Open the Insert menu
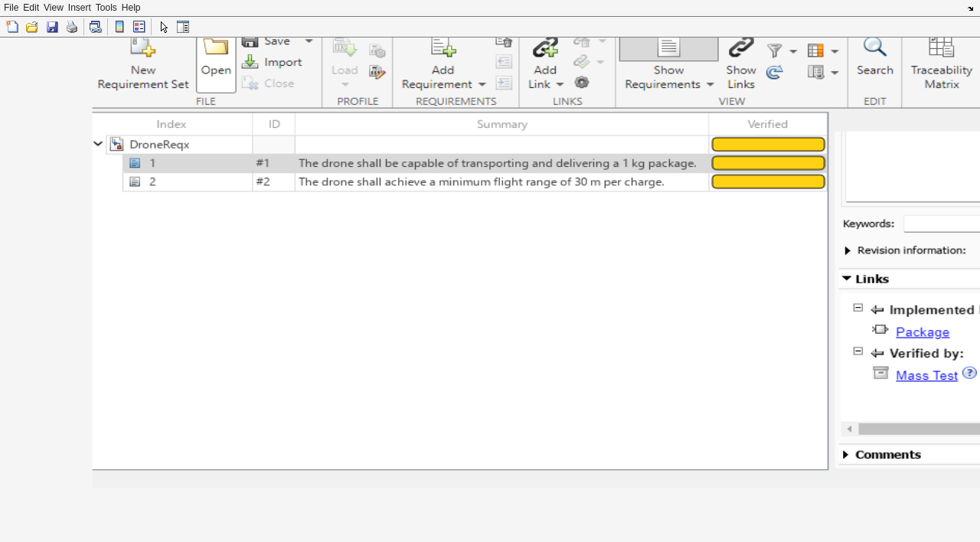The height and width of the screenshot is (542, 980). tap(79, 8)
